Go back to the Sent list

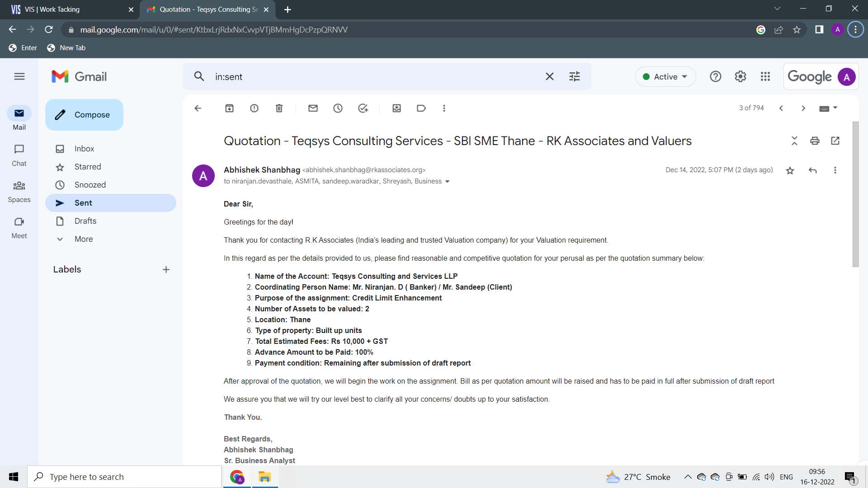(x=198, y=108)
